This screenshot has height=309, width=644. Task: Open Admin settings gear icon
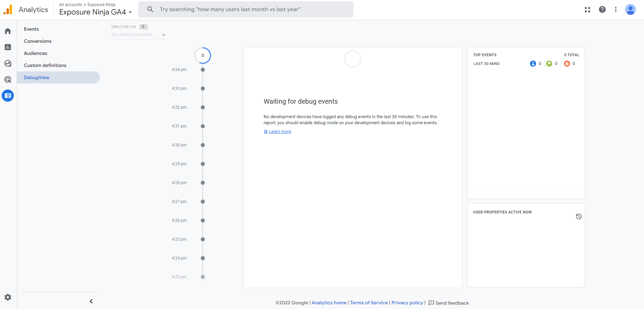coord(8,297)
